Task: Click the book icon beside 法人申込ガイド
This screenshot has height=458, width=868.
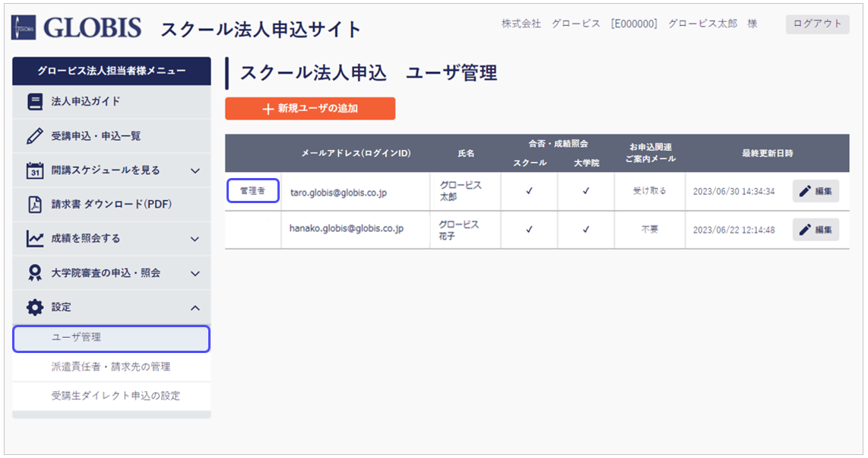Action: click(x=35, y=102)
